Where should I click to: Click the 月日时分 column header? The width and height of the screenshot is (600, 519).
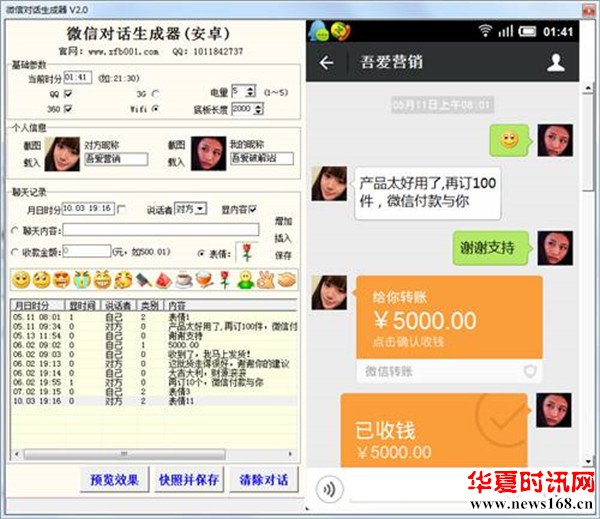[38, 305]
